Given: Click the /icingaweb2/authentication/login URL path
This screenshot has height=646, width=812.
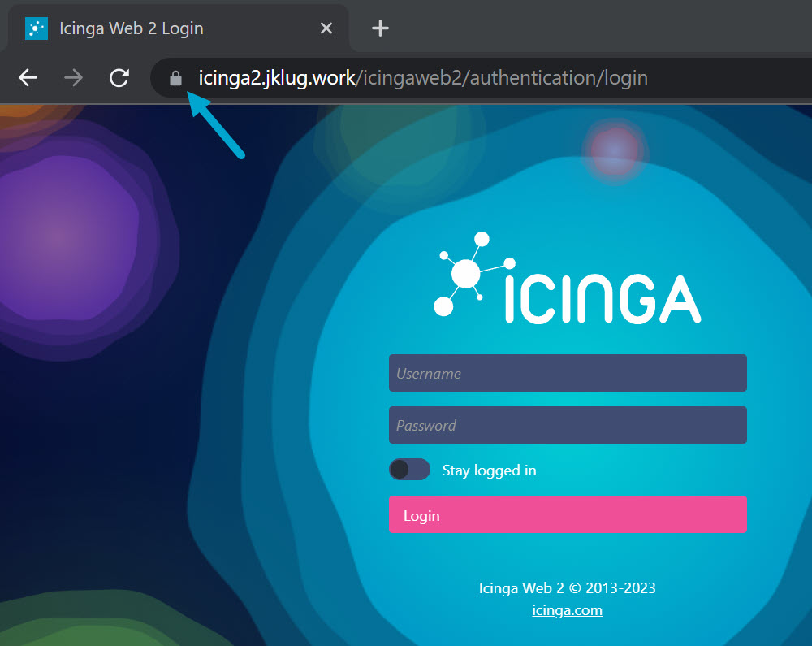Looking at the screenshot, I should (502, 78).
